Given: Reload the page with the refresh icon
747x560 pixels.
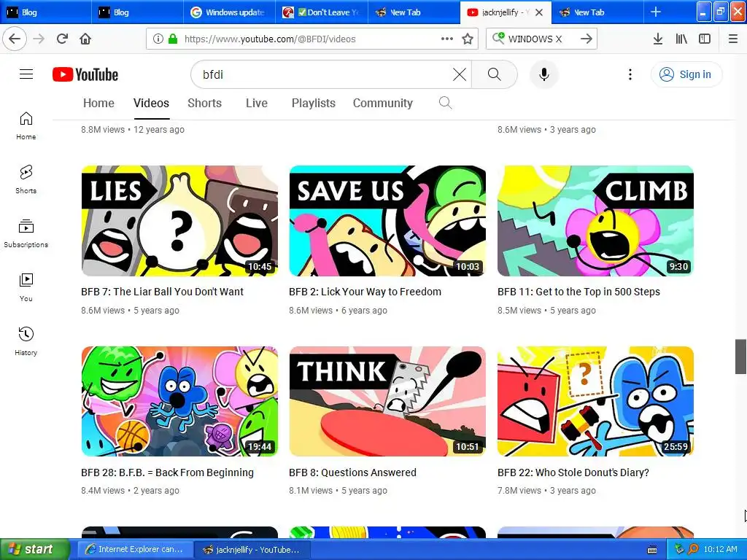Looking at the screenshot, I should pos(62,39).
